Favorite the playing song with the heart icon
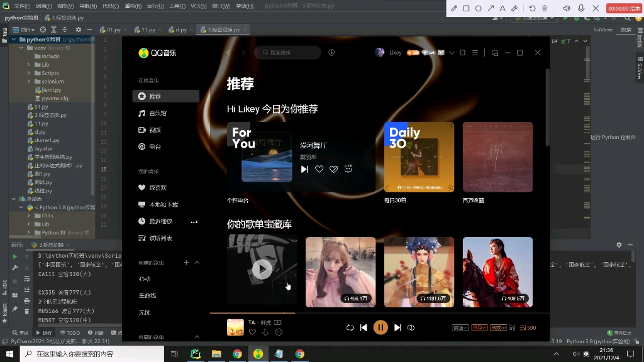Viewport: 644px width, 362px height. tap(252, 332)
